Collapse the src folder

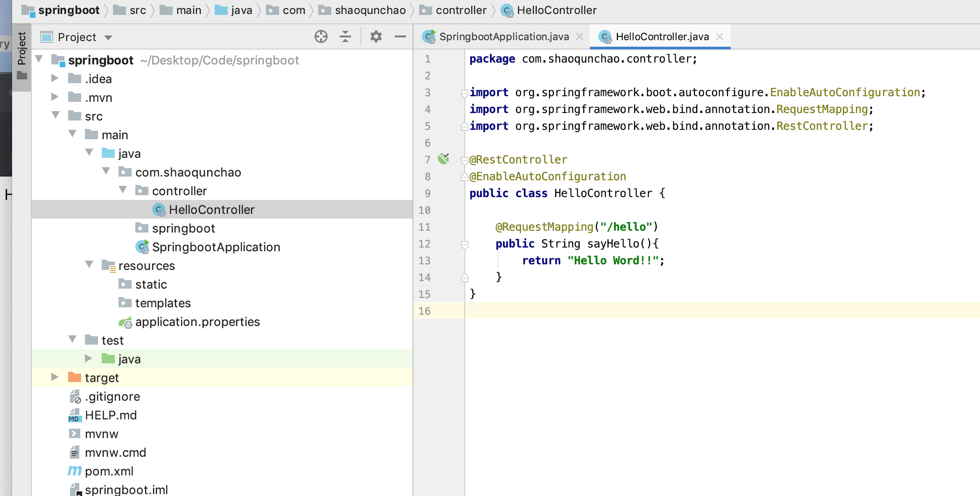coord(56,115)
